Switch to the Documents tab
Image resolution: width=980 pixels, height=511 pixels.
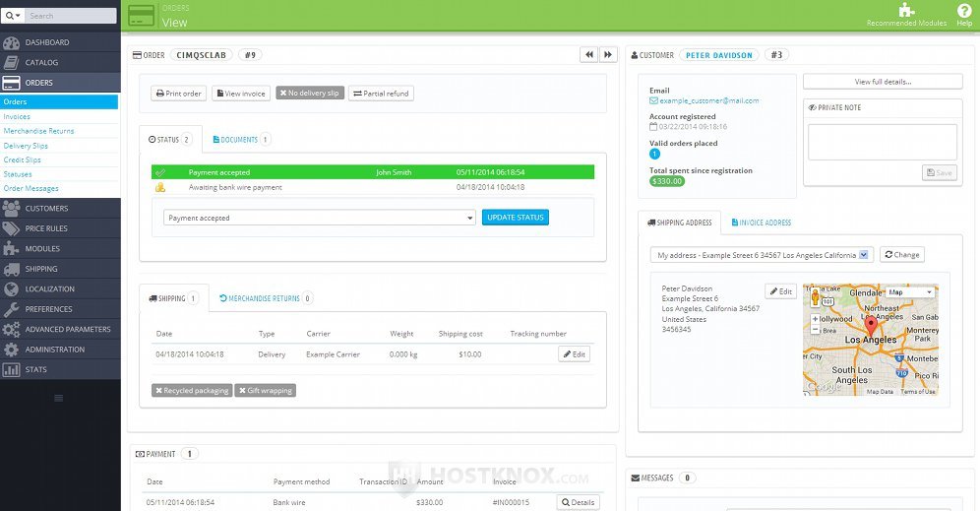pos(241,140)
